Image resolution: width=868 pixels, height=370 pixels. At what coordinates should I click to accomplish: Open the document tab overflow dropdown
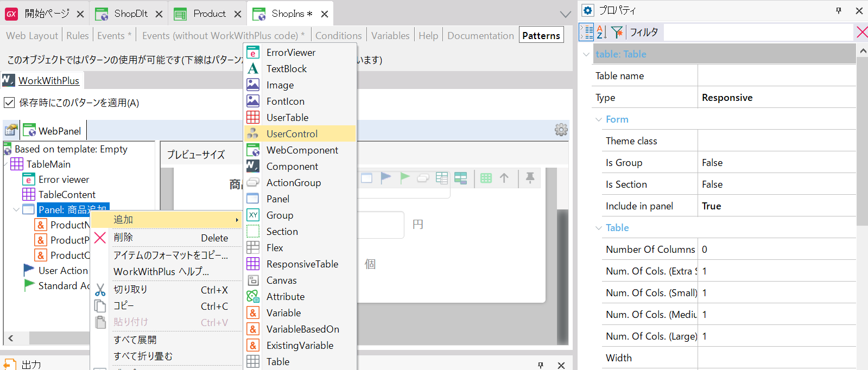[566, 15]
